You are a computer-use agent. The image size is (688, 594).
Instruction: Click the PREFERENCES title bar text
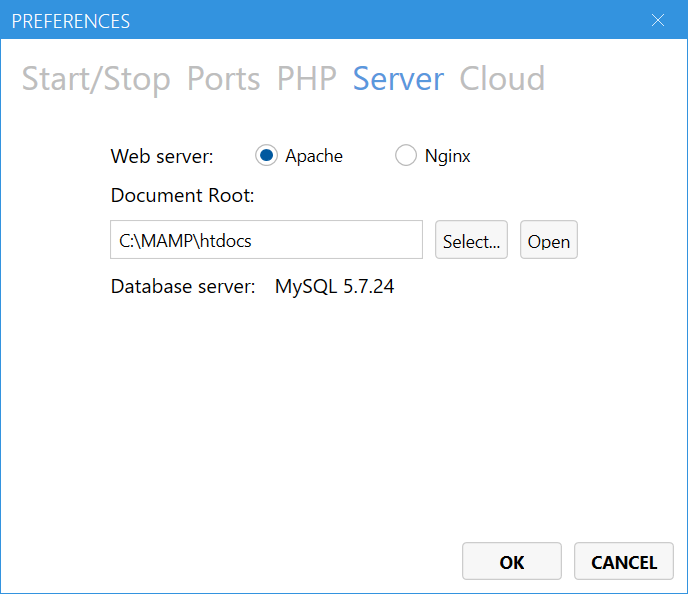(x=71, y=21)
